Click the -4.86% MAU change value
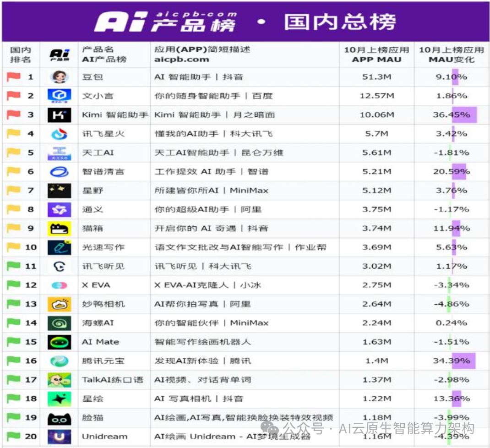Viewport: 490px width, 448px height. click(x=452, y=304)
